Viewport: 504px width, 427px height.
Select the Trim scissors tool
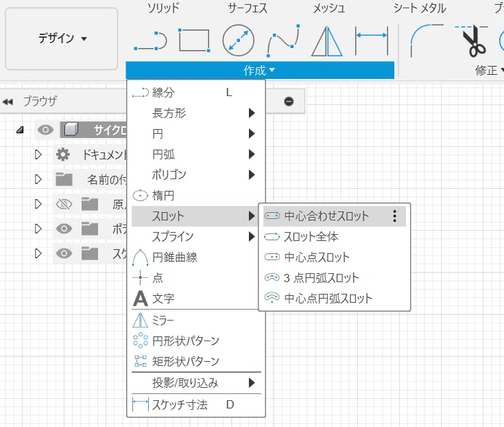point(472,41)
